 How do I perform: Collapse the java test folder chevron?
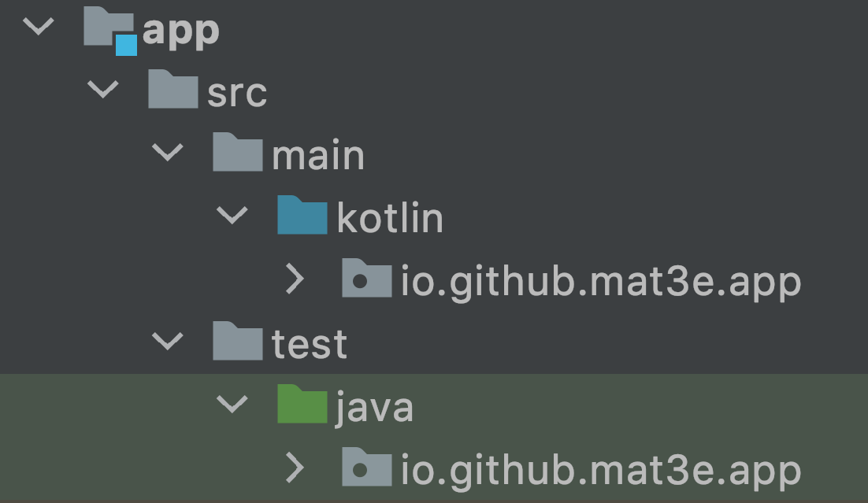[232, 405]
